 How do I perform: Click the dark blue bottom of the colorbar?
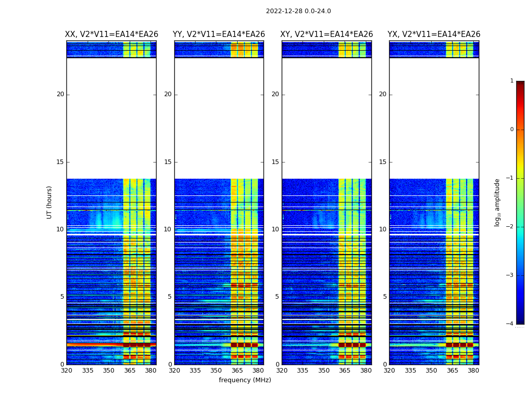520,320
